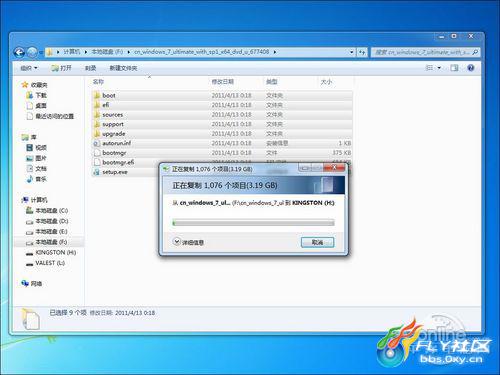
Task: Click the address bar refresh icon
Action: coord(362,52)
